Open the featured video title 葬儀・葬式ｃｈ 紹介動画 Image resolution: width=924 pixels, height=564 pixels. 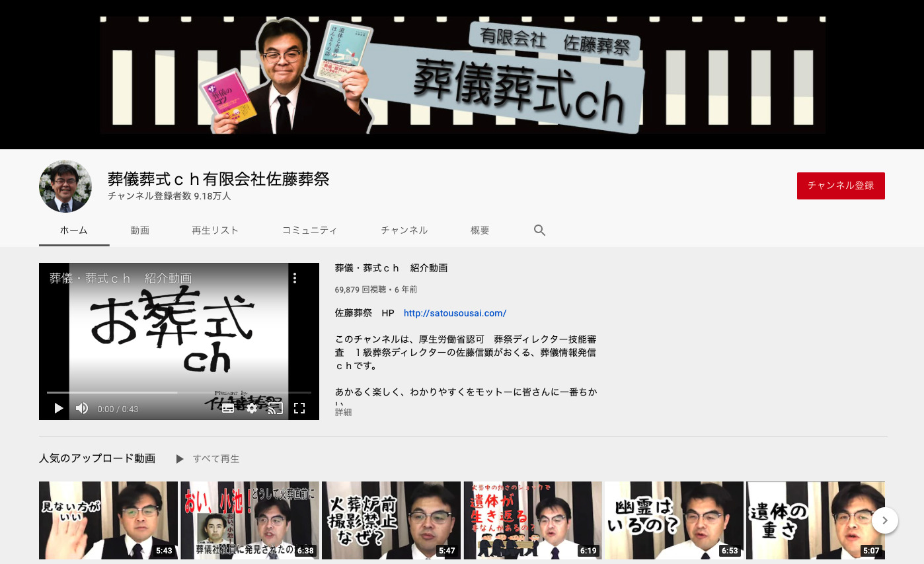(x=391, y=268)
